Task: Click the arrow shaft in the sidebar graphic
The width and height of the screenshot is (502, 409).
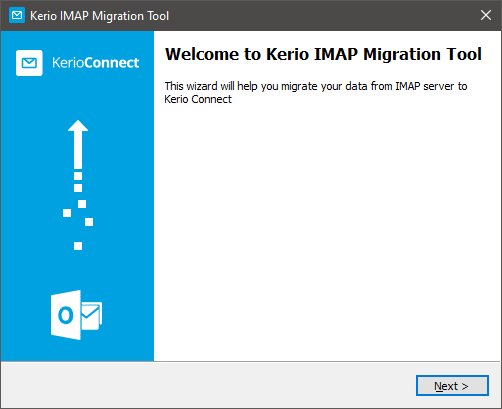Action: 78,150
